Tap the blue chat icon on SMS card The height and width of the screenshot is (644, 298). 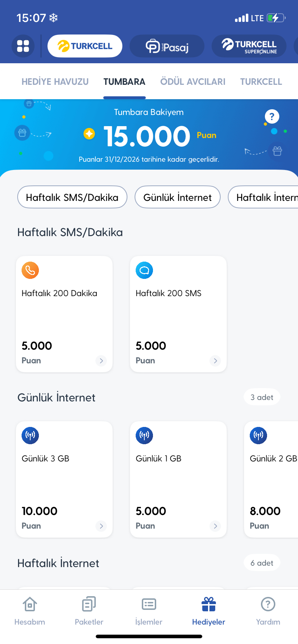(x=144, y=270)
